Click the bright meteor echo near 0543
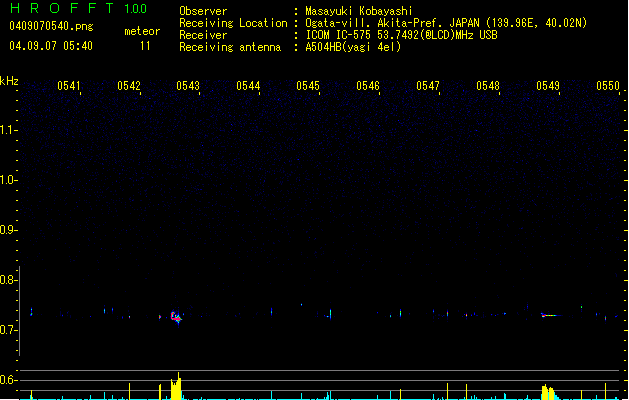This screenshot has height=400, width=629. [x=176, y=317]
